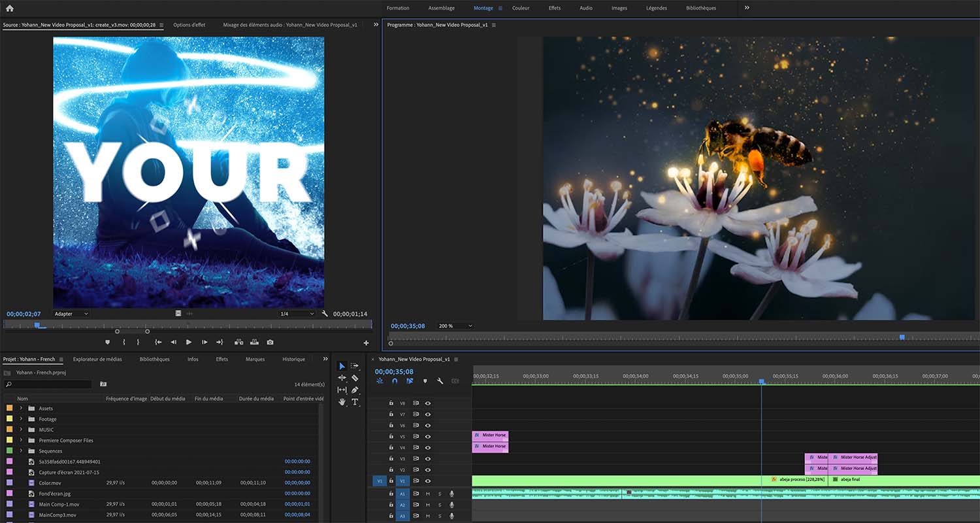Click the Source monitor wrench settings icon
The image size is (980, 523).
pyautogui.click(x=325, y=314)
